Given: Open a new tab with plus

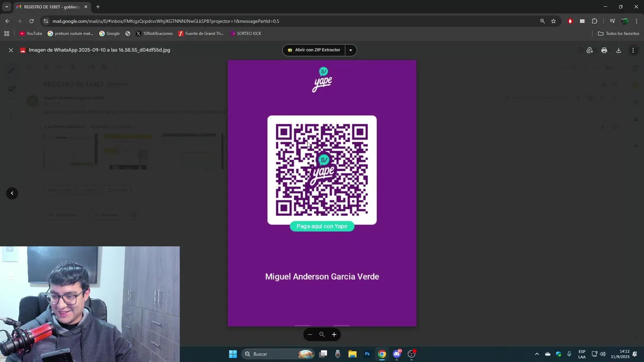Looking at the screenshot, I should pos(98,7).
